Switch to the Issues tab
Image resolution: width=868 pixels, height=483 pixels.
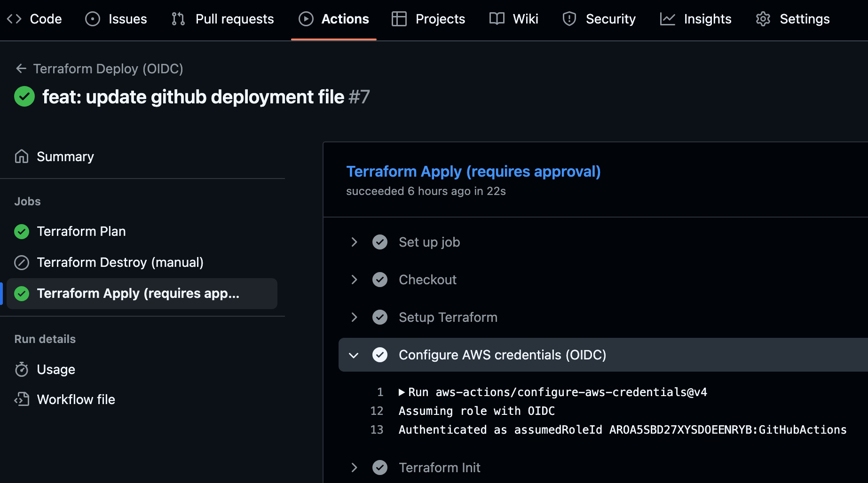pyautogui.click(x=116, y=19)
